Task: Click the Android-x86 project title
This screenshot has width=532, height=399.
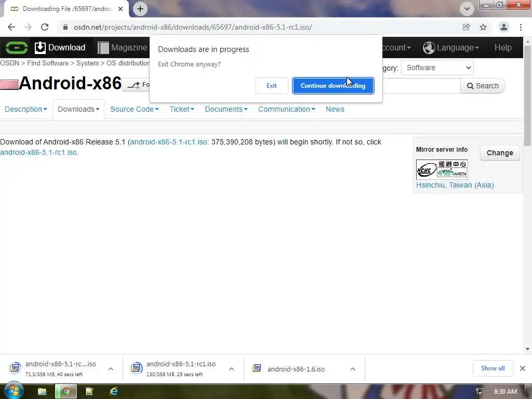Action: point(70,83)
